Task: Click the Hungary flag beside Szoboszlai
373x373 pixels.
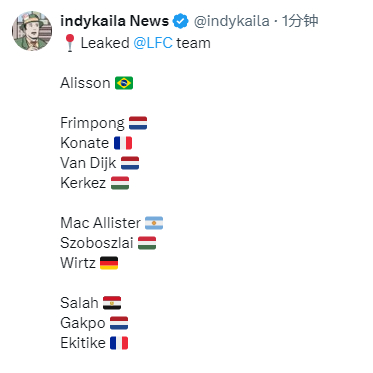Action: click(147, 243)
